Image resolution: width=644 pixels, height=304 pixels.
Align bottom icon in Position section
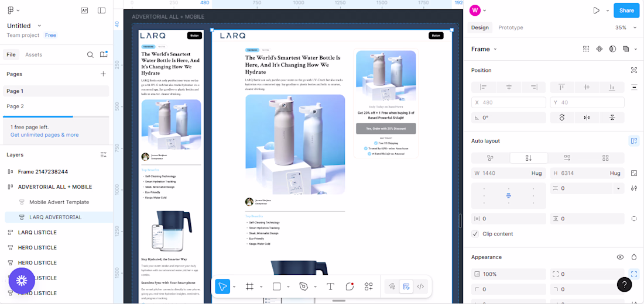[x=612, y=87]
